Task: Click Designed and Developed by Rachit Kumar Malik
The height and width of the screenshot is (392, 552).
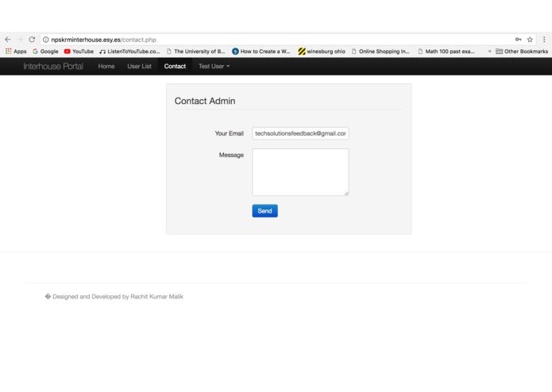Action: pos(118,296)
